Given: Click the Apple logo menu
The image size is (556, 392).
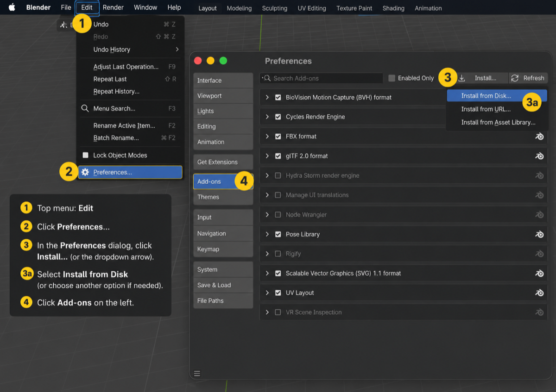Looking at the screenshot, I should [12, 7].
